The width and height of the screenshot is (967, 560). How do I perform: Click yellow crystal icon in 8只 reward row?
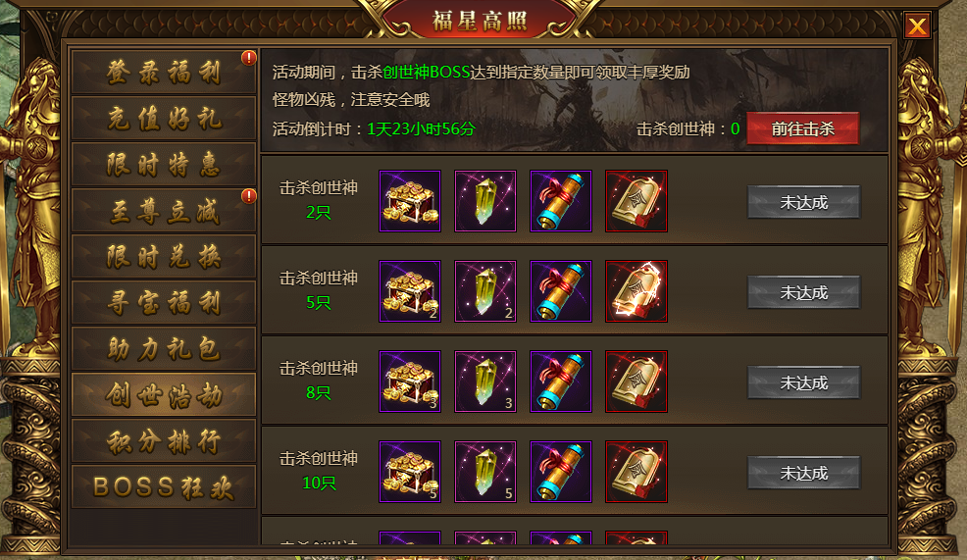point(485,382)
